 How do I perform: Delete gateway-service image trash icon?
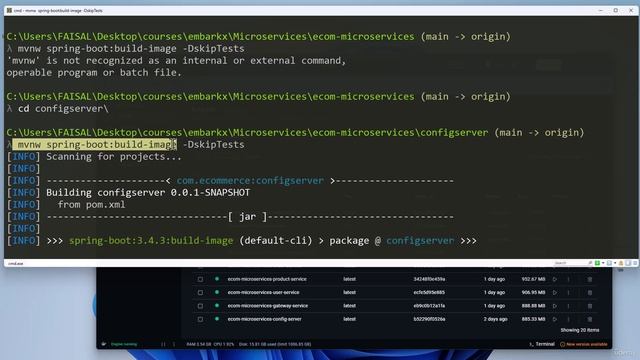(x=589, y=306)
